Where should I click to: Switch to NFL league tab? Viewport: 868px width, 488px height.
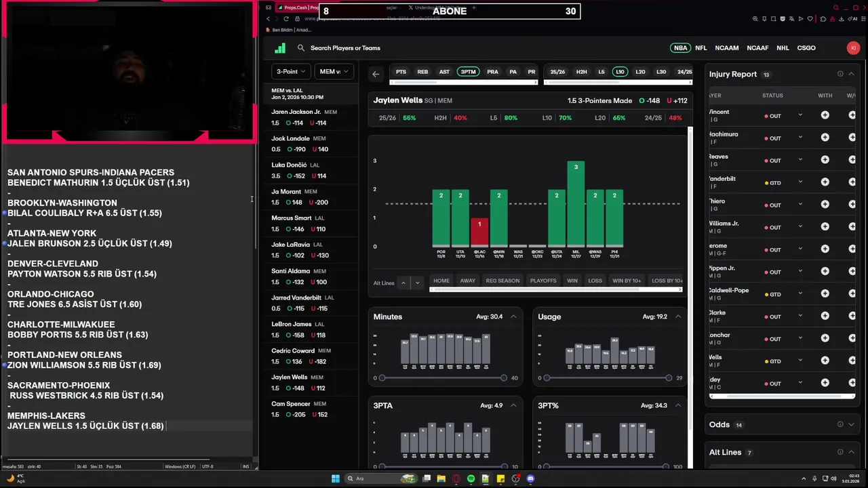(701, 48)
